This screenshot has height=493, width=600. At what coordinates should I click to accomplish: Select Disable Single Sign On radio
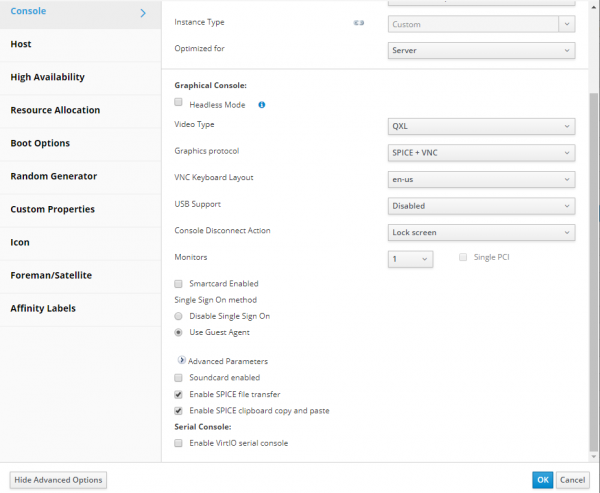click(179, 316)
